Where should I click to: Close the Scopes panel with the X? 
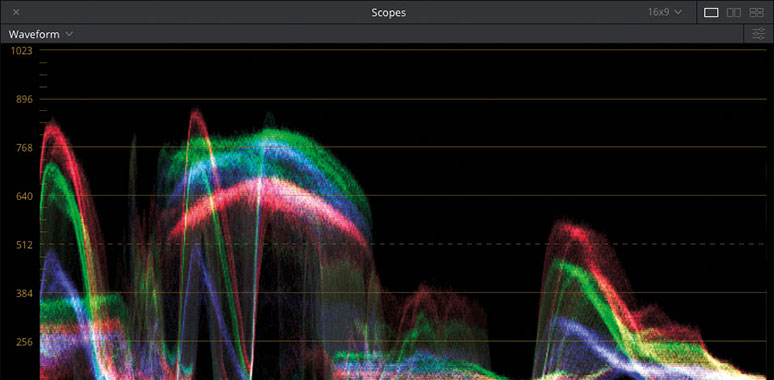[16, 12]
